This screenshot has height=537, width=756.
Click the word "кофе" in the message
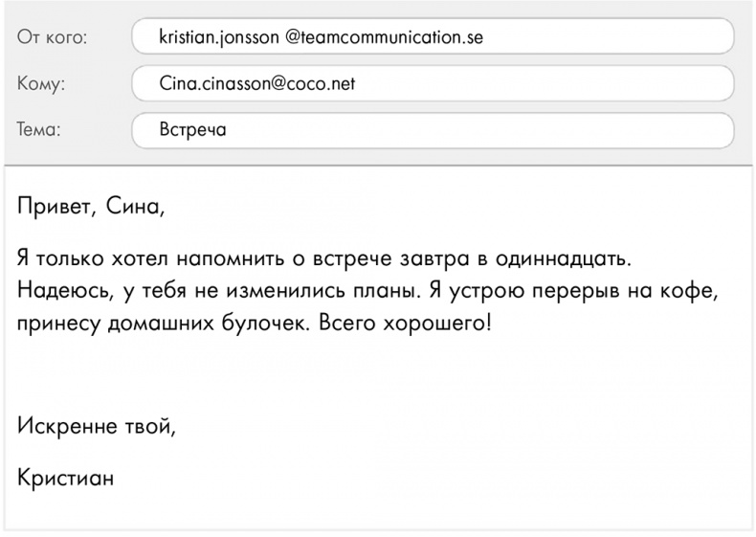[689, 290]
